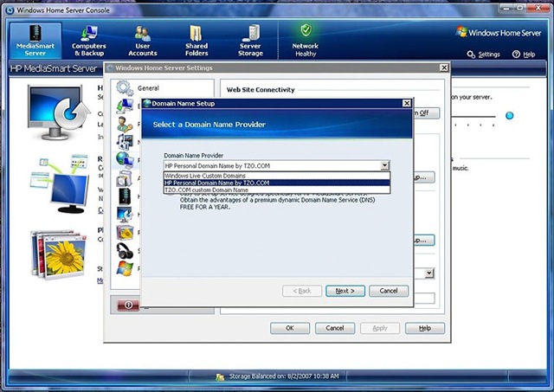The image size is (554, 392).
Task: Click the red shutdown power button
Action: [x=128, y=305]
